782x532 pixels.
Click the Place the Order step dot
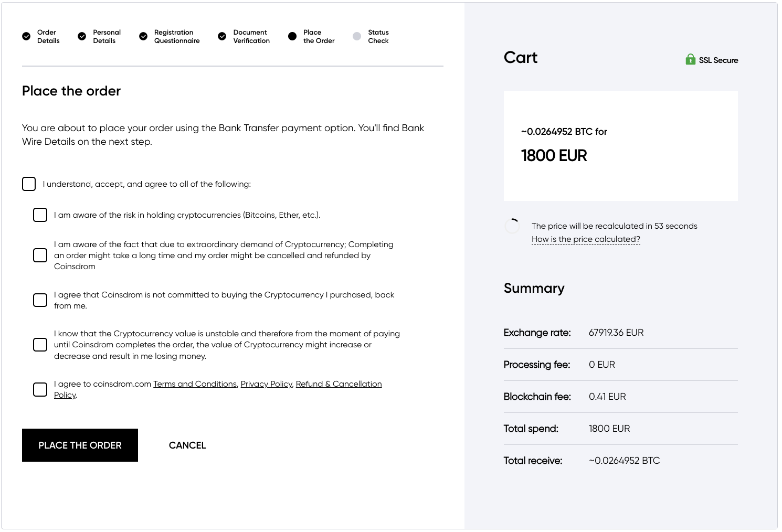pyautogui.click(x=292, y=36)
